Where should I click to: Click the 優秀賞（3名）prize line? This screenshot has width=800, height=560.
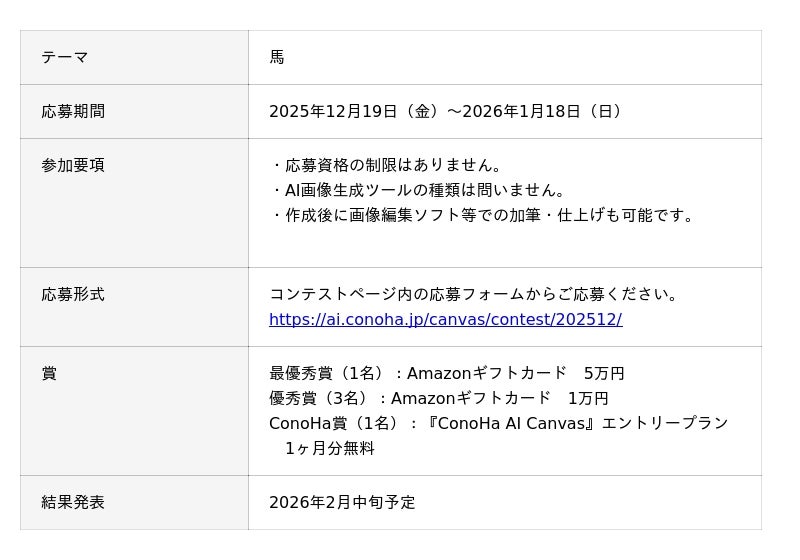coord(439,399)
